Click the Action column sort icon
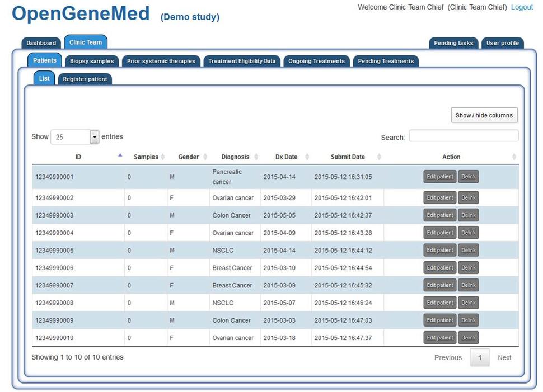Screen dimensions: 543x392 coord(514,157)
